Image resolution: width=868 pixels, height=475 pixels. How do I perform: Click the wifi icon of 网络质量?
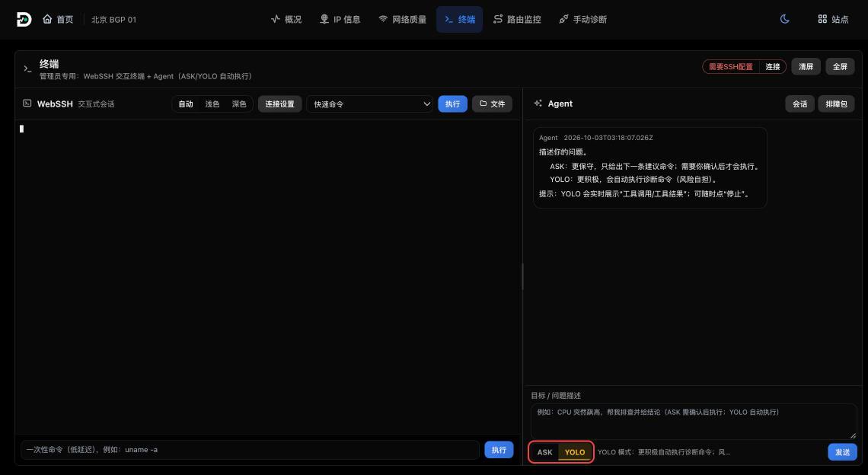point(382,19)
